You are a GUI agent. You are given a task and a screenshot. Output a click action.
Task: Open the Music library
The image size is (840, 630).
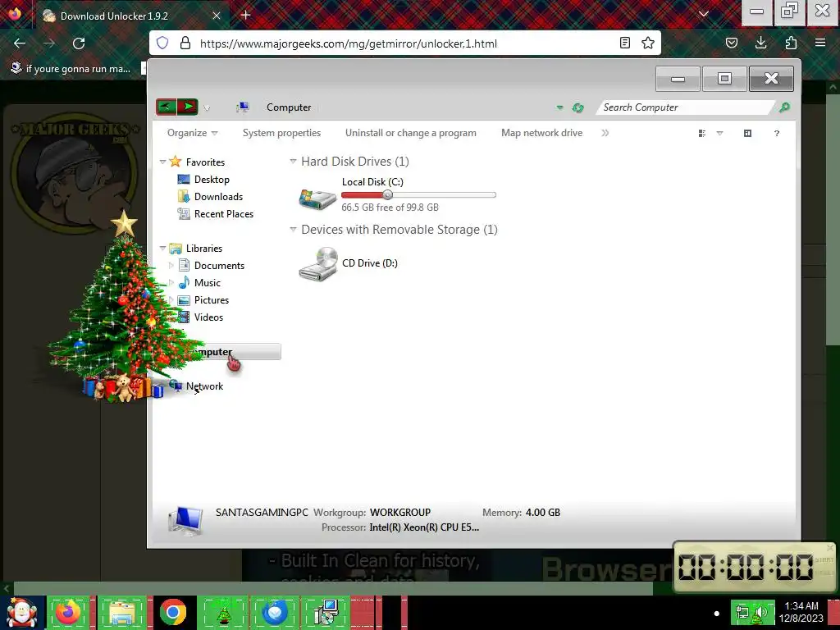(207, 282)
